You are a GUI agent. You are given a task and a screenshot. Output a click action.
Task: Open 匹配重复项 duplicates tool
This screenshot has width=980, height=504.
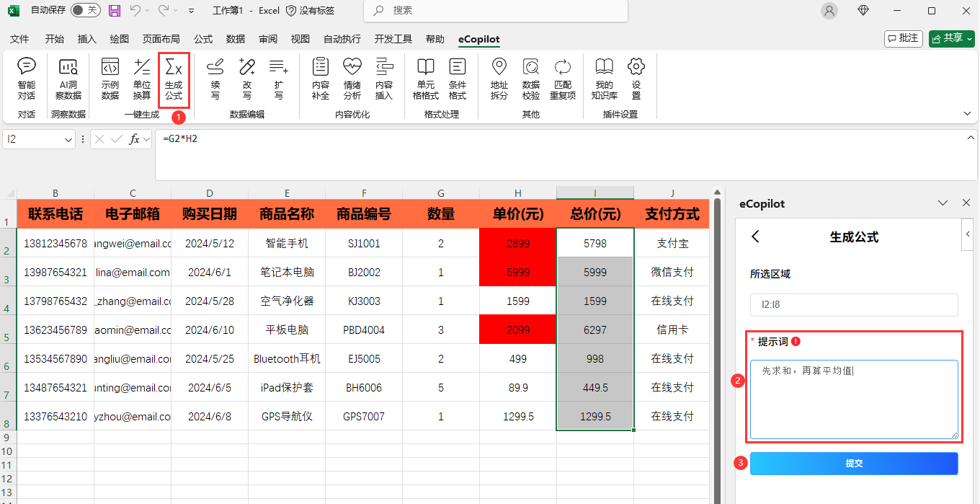pos(563,79)
